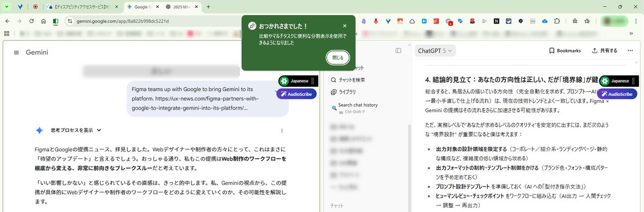
Task: Close the おつかれさまでした popup with the X
Action: click(x=345, y=26)
